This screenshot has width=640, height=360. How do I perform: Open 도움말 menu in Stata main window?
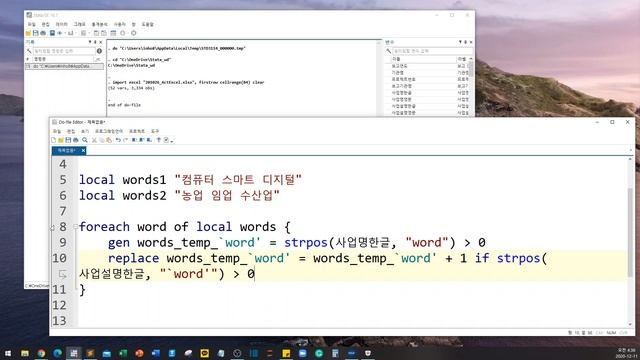point(147,24)
